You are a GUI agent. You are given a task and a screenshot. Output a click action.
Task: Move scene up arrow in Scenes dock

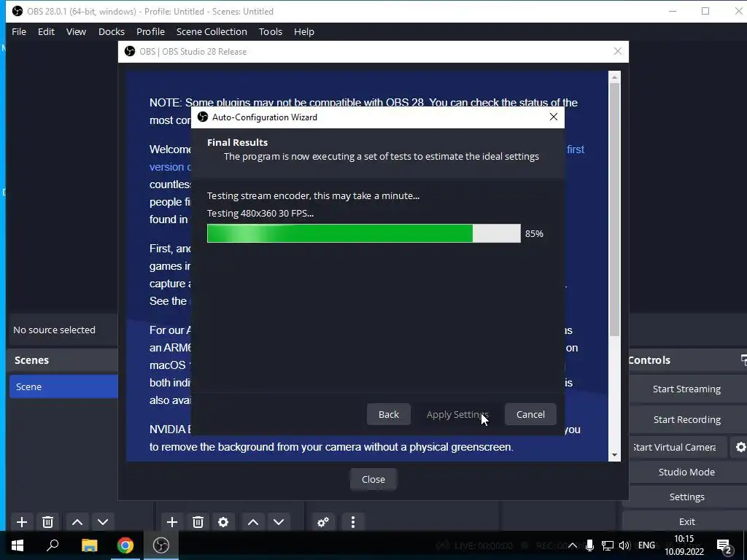click(x=77, y=522)
